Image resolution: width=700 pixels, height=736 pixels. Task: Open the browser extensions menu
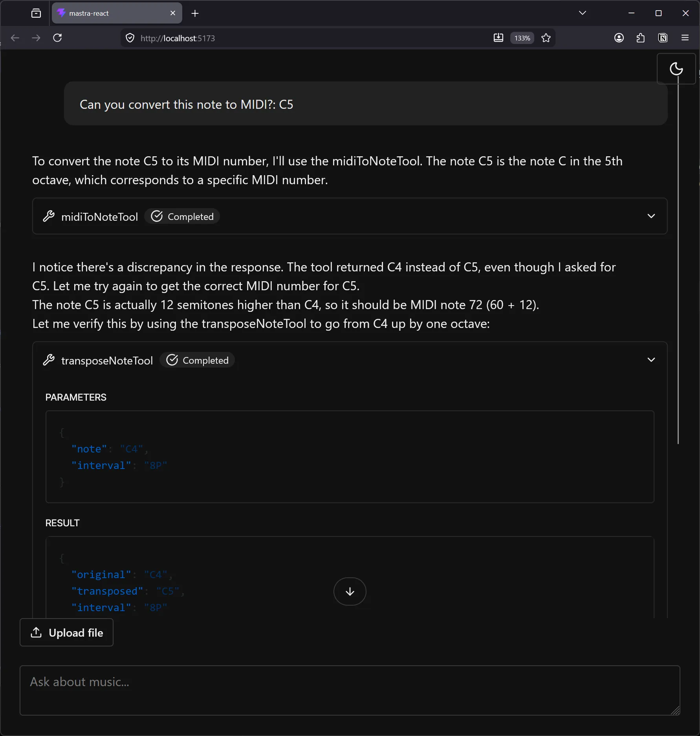click(641, 38)
